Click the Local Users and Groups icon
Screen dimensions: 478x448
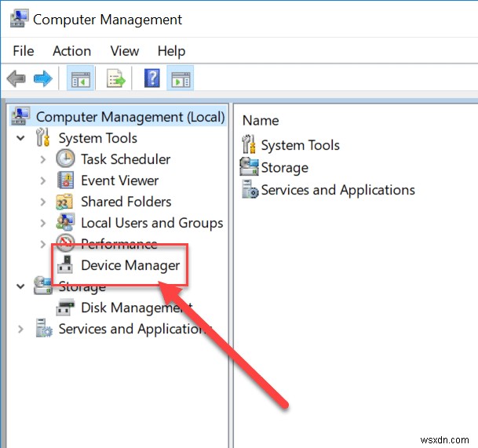[66, 223]
